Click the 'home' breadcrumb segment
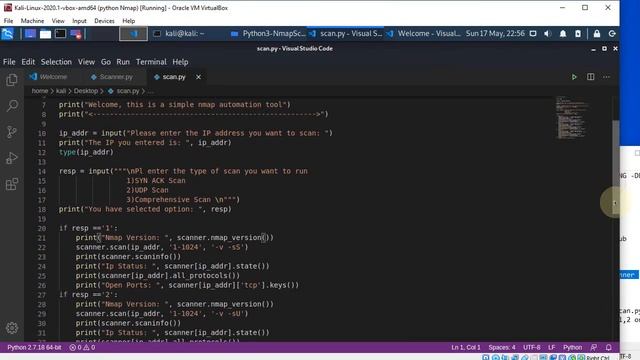640x360 pixels. tap(40, 91)
